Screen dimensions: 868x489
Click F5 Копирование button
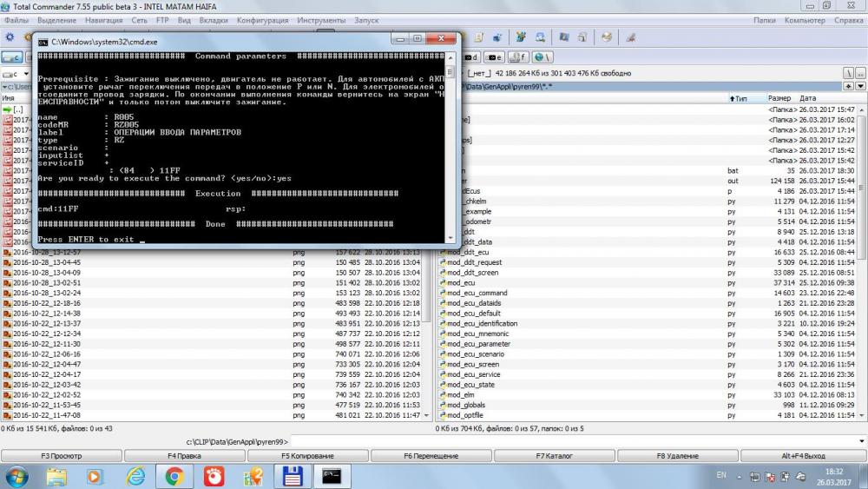pos(308,456)
